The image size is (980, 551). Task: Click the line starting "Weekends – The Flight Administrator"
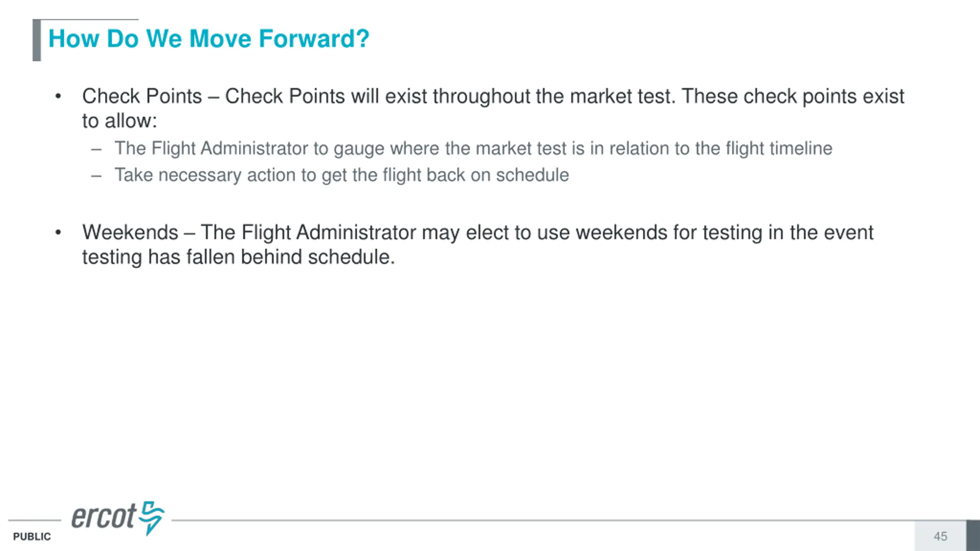[x=478, y=232]
